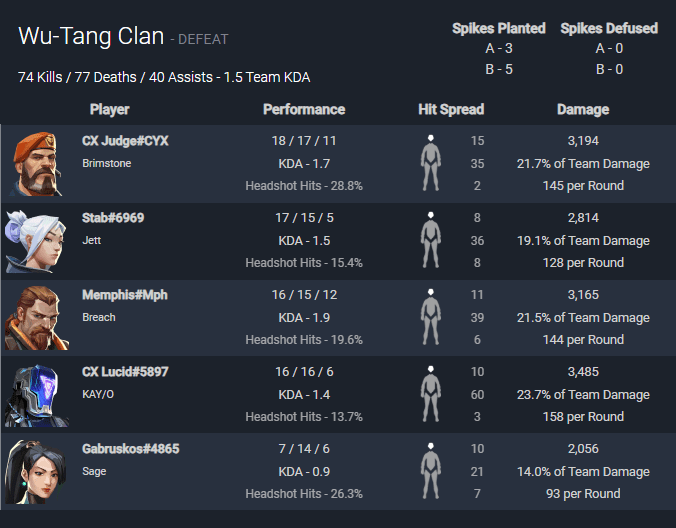
Task: Click the KAY/O agent portrait
Action: 37,395
